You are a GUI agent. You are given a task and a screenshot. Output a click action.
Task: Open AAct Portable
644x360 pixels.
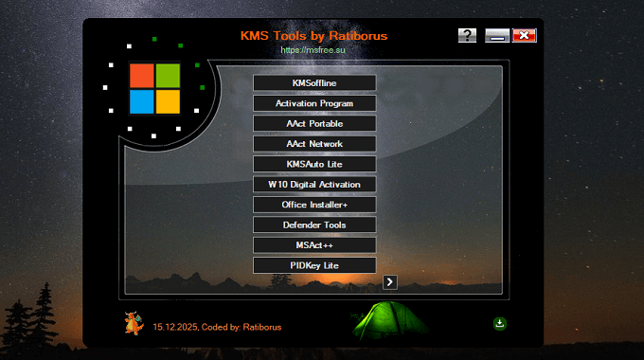[314, 124]
